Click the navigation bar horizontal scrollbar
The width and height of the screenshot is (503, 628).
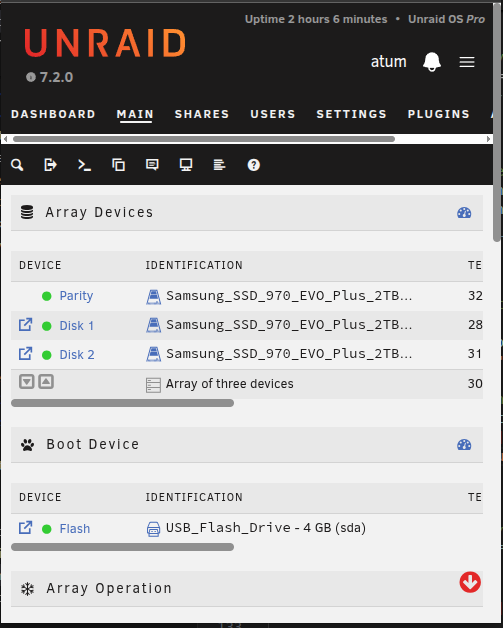204,139
